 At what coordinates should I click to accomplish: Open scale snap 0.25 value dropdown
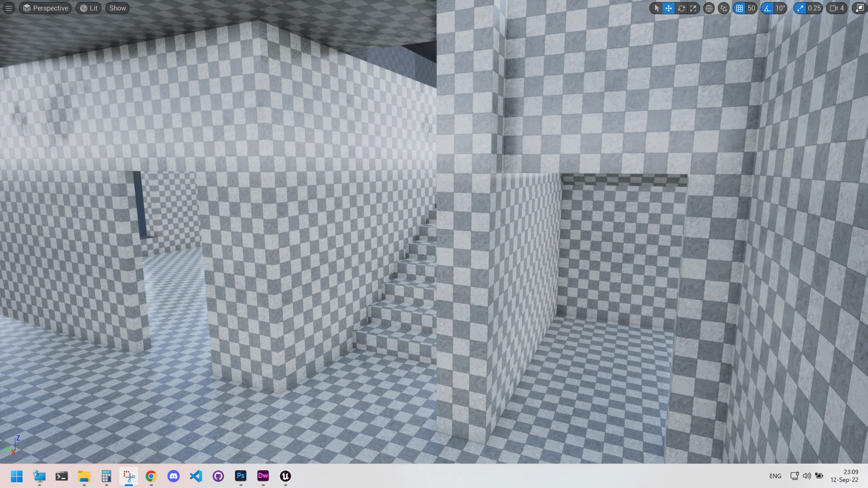pos(814,8)
